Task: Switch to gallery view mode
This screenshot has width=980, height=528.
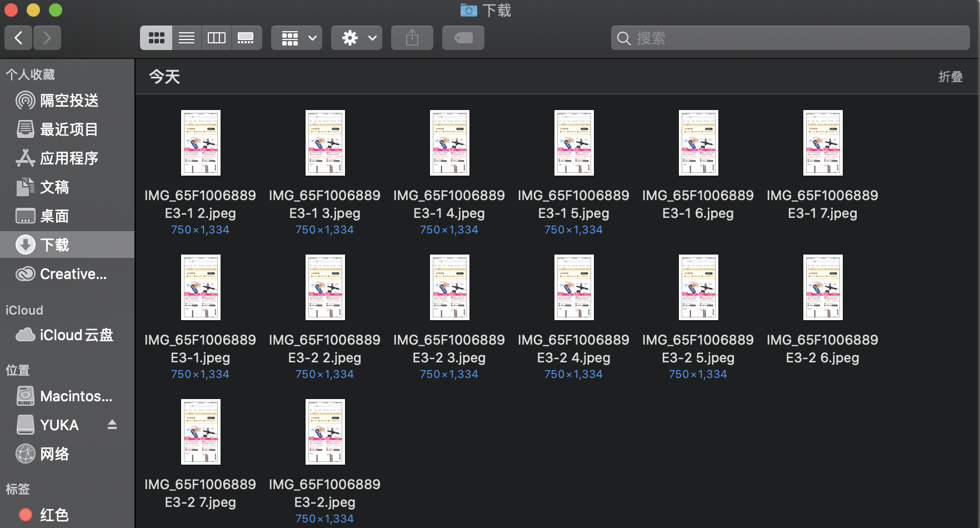Action: pyautogui.click(x=246, y=38)
